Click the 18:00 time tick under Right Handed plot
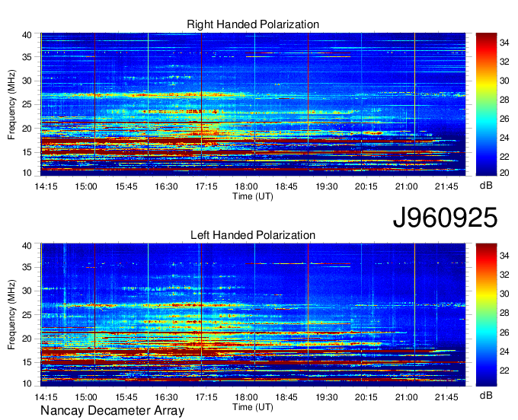Screen dimensions: 518x420 (246, 186)
